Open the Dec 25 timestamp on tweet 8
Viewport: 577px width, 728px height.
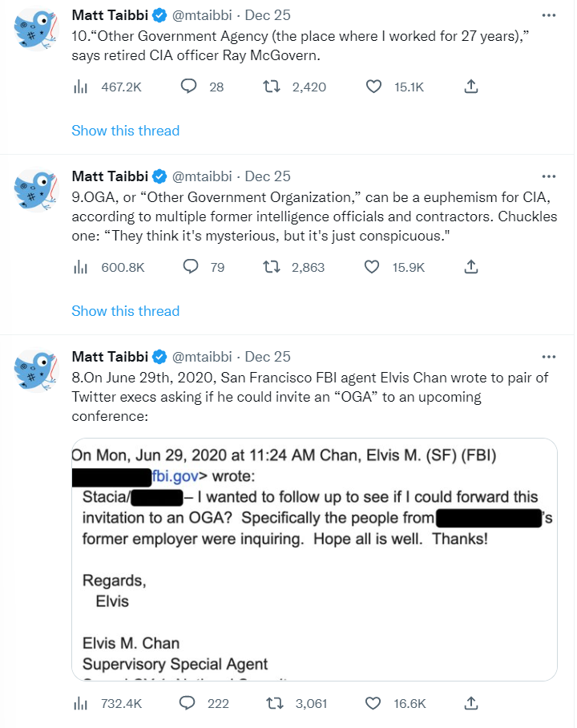click(x=268, y=357)
